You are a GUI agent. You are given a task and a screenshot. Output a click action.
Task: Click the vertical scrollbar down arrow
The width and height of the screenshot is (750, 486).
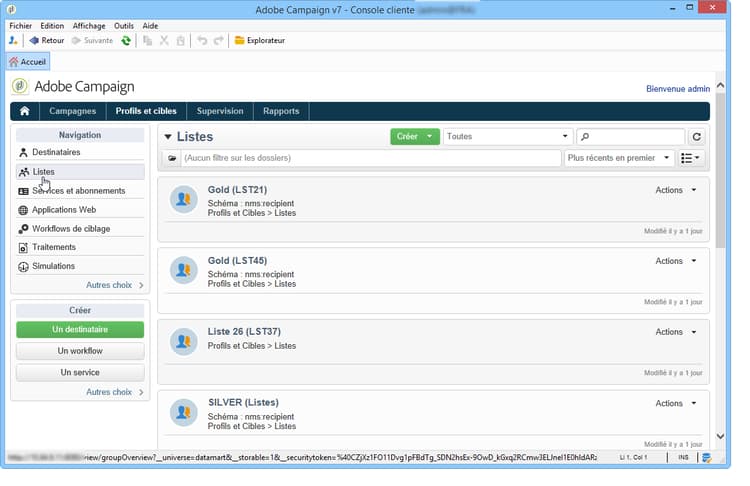tap(720, 436)
